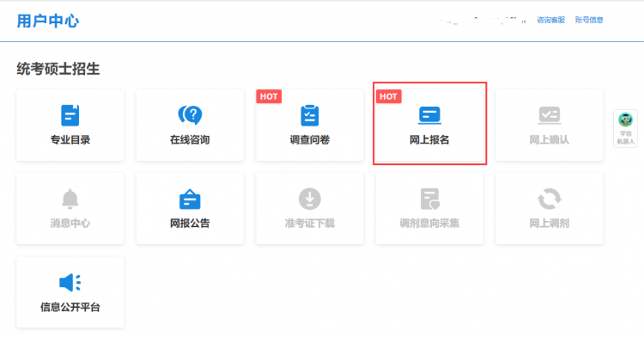Click the 咨询客服 link in header
Image resolution: width=644 pixels, height=337 pixels.
coord(550,20)
